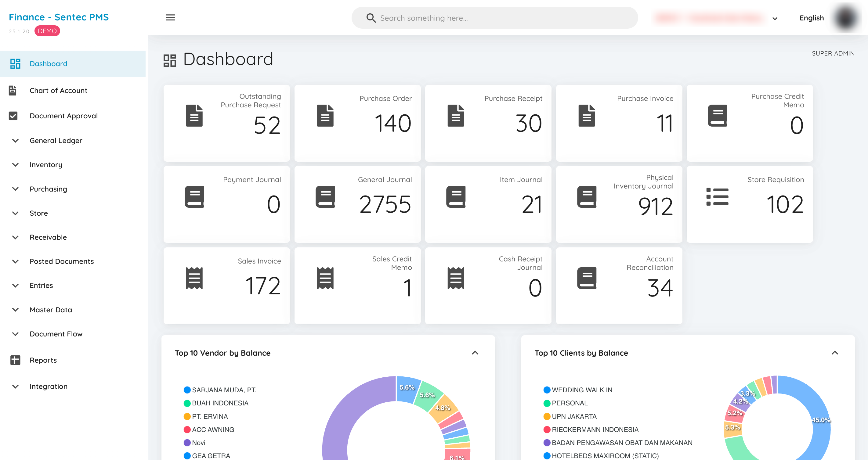Collapse the Top 10 Clients by Balance panel
This screenshot has width=868, height=460.
pyautogui.click(x=835, y=353)
